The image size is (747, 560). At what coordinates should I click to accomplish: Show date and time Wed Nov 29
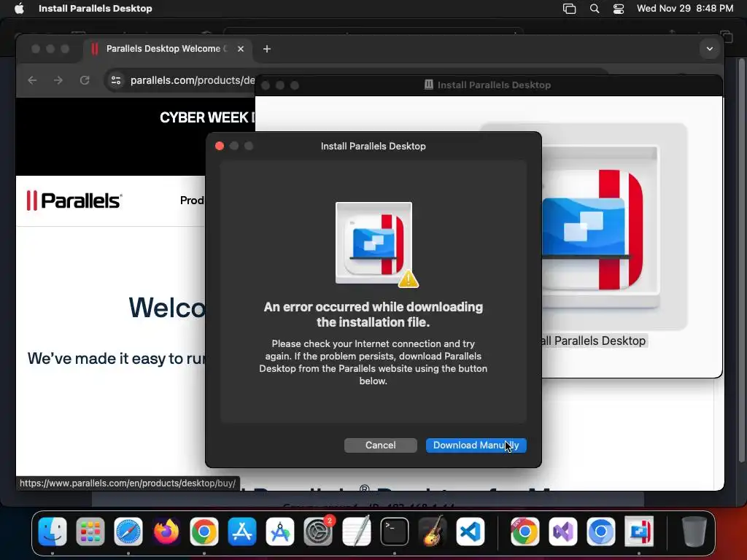pyautogui.click(x=684, y=9)
